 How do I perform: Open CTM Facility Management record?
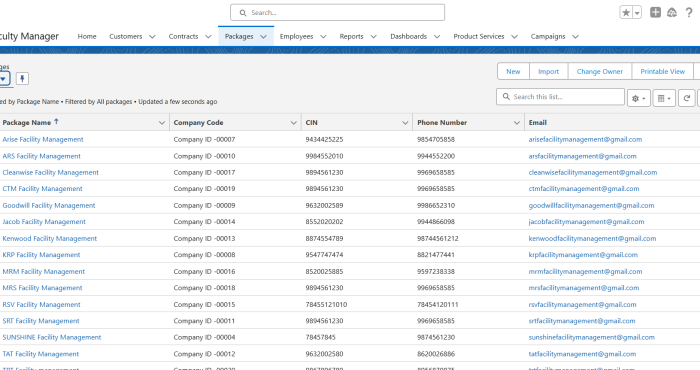pyautogui.click(x=42, y=189)
